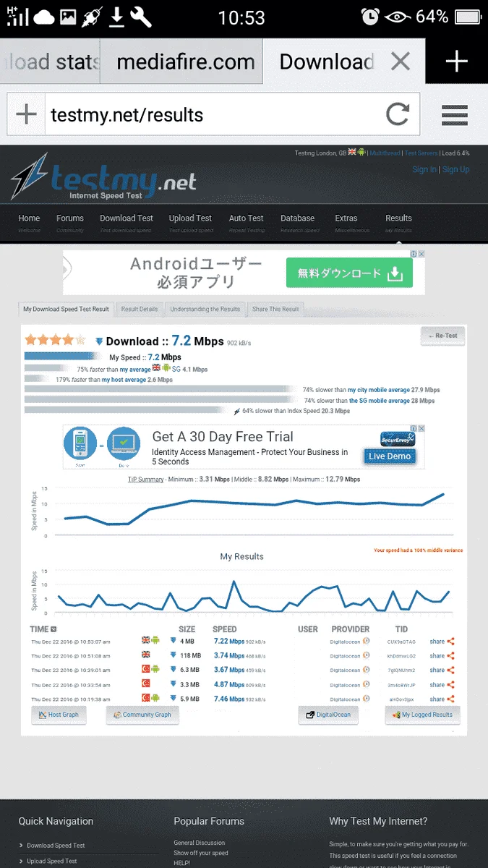Click the Re-Test button
Viewport: 488px width, 868px height.
[x=442, y=336]
